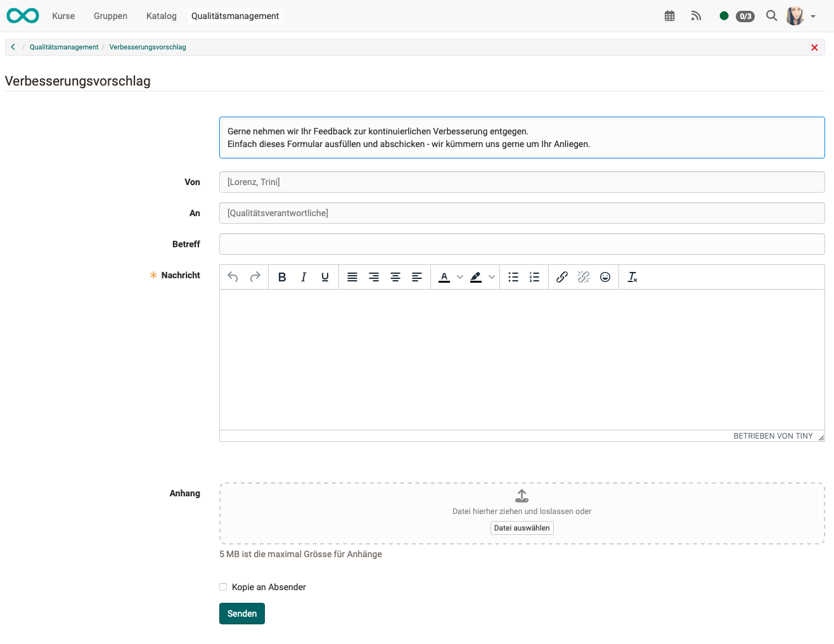Image resolution: width=834 pixels, height=644 pixels.
Task: Undo the last editor action
Action: coord(233,277)
